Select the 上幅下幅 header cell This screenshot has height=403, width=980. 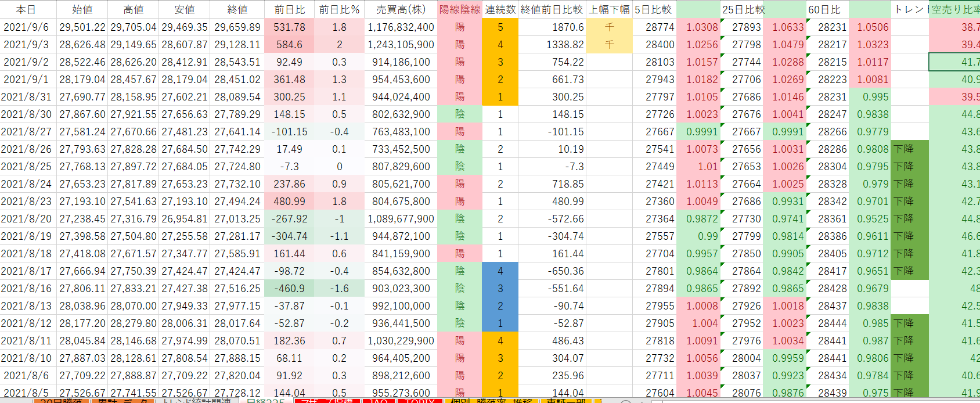point(609,9)
